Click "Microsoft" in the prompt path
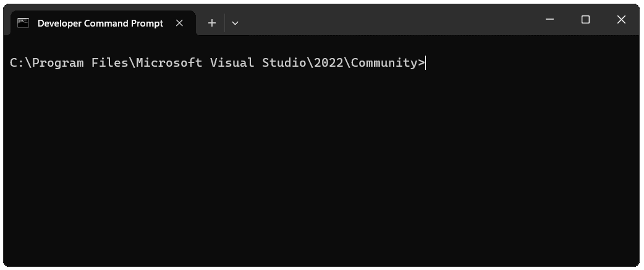Screen dimensions: 644x270 (169, 62)
